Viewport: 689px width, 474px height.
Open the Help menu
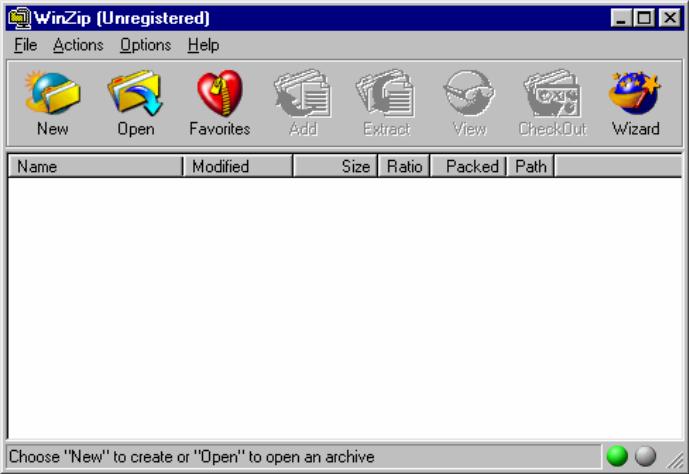203,45
